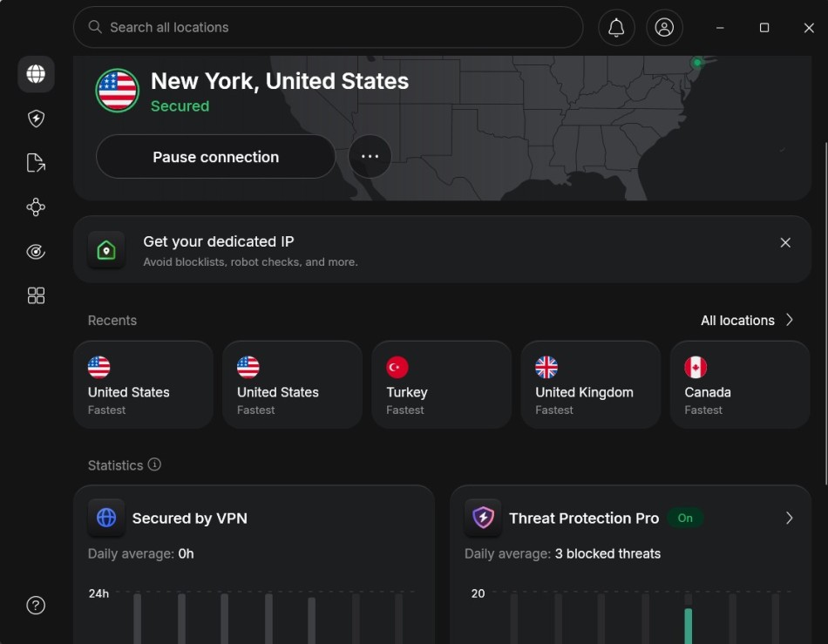Click the vertical scrollbar thumb
The height and width of the screenshot is (644, 828).
pos(825,313)
